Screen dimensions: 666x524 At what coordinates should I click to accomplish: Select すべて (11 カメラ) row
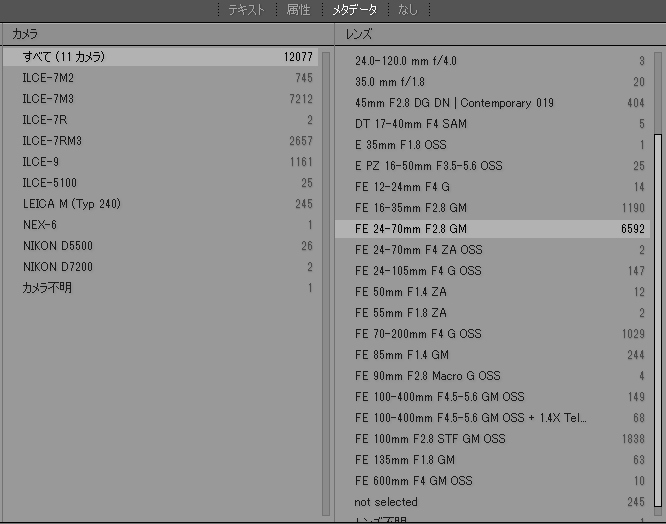click(x=161, y=57)
